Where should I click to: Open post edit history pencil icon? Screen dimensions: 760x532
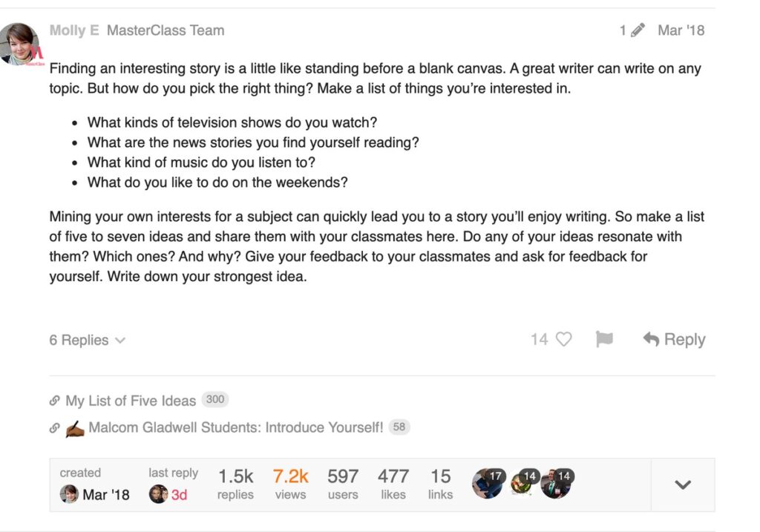638,30
